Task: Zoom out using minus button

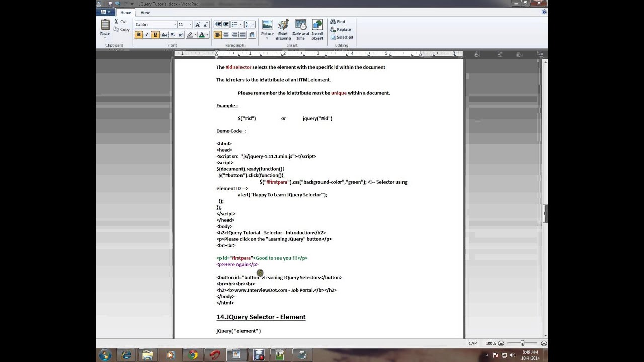Action: pyautogui.click(x=501, y=343)
